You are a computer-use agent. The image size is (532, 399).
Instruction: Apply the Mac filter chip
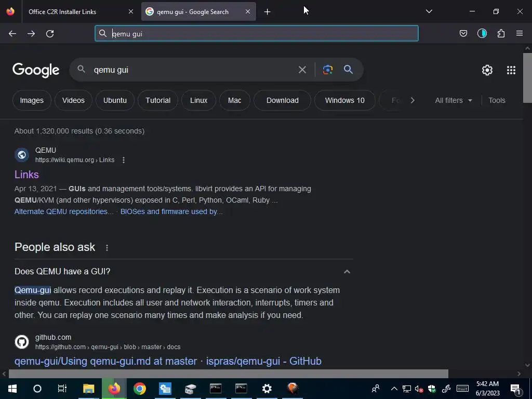click(x=234, y=100)
